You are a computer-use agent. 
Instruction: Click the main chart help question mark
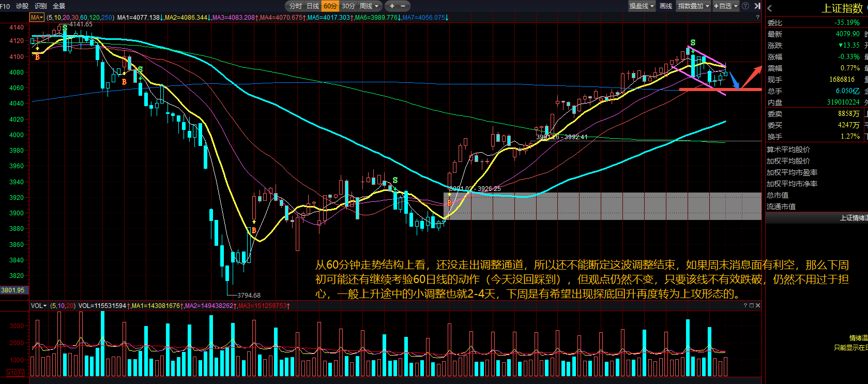(758, 17)
